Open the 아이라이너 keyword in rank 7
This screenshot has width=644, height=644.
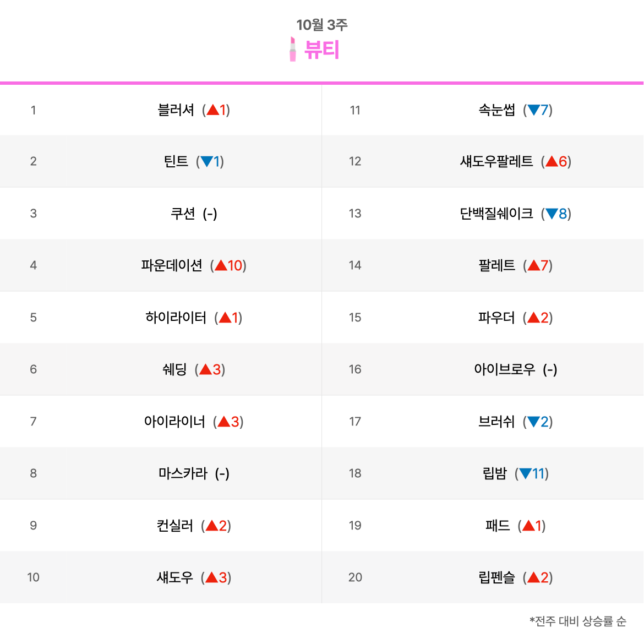pyautogui.click(x=174, y=422)
